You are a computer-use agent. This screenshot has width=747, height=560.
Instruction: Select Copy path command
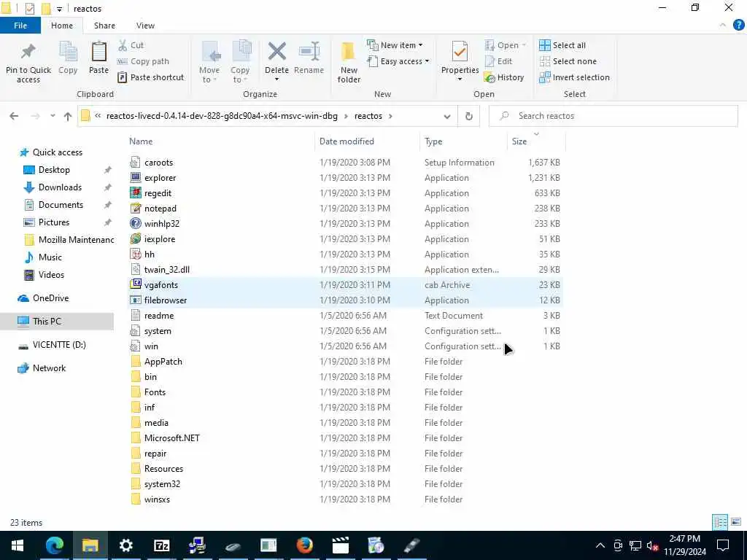pos(144,61)
